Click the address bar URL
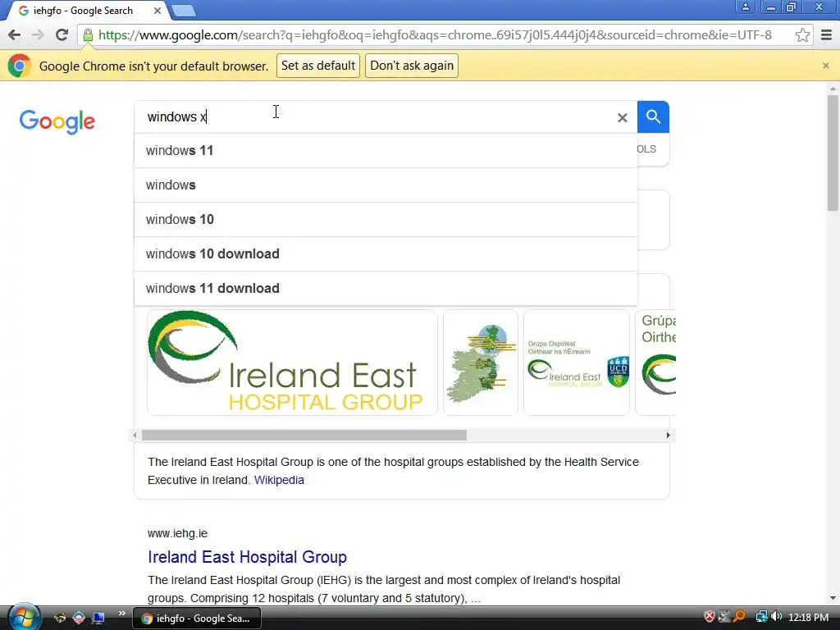This screenshot has height=630, width=840. click(x=435, y=35)
